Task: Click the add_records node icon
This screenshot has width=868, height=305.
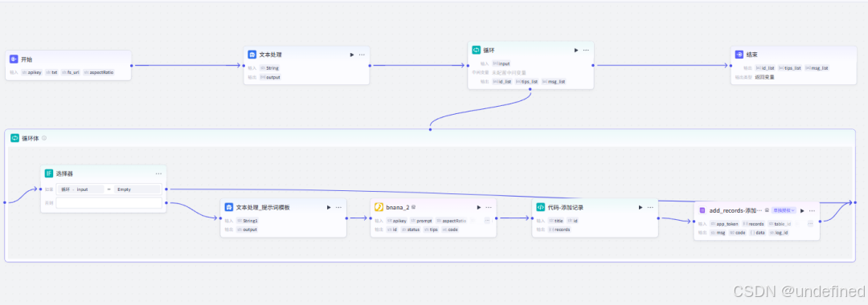Action: point(702,210)
